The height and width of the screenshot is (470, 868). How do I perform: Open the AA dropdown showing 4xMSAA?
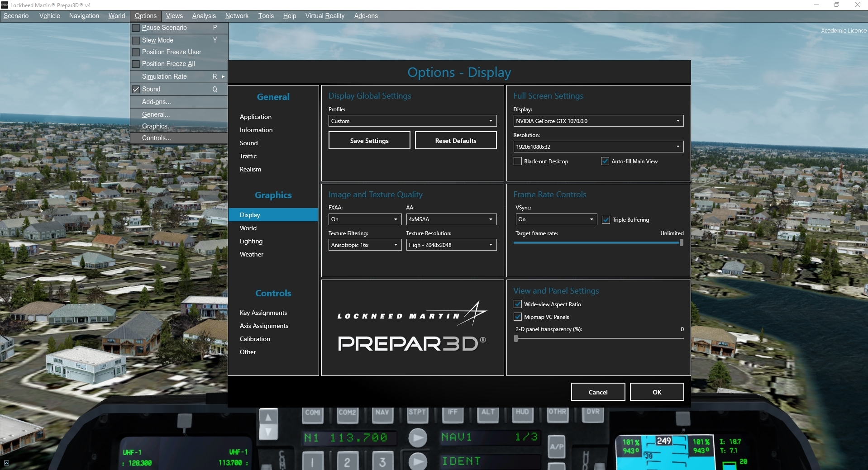[451, 219]
